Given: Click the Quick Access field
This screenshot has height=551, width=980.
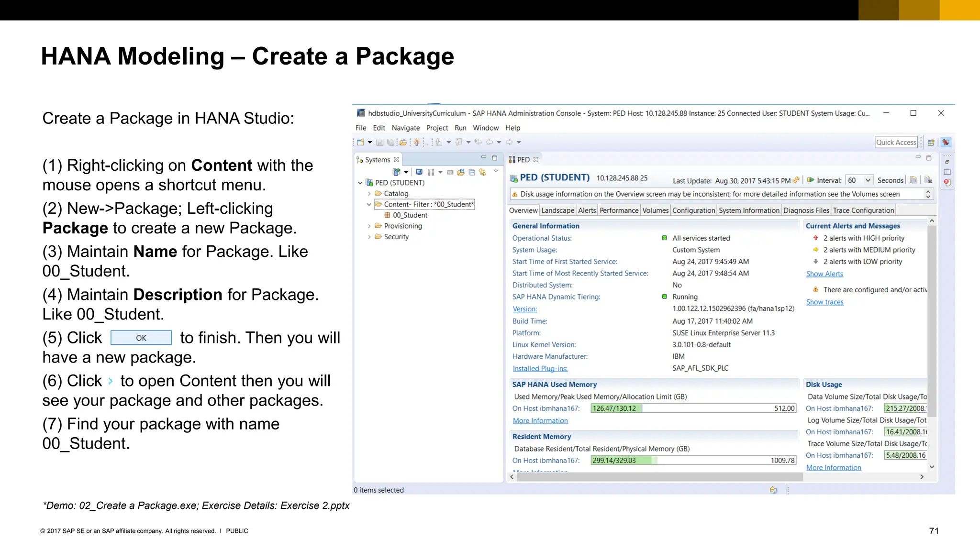Looking at the screenshot, I should pos(896,142).
